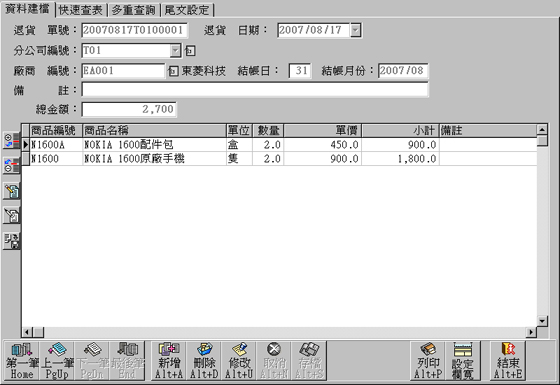Click the cancel detail edit icon in sidebar

(x=11, y=215)
